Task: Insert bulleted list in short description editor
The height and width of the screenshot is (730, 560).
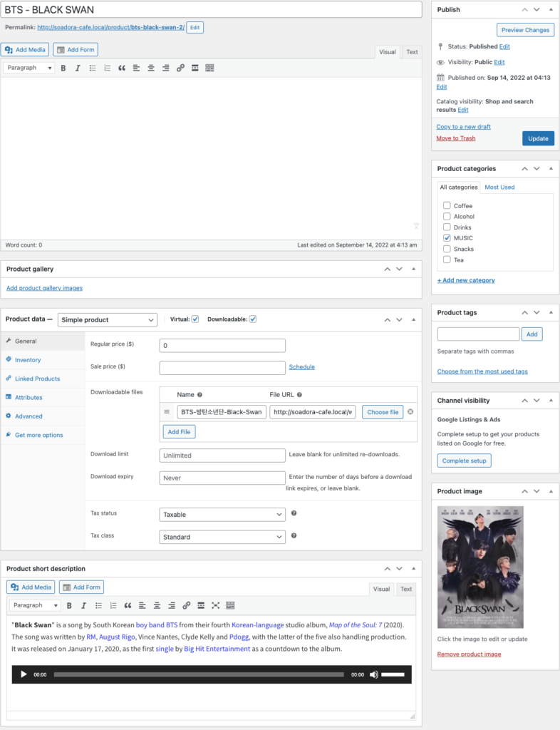Action: [98, 605]
